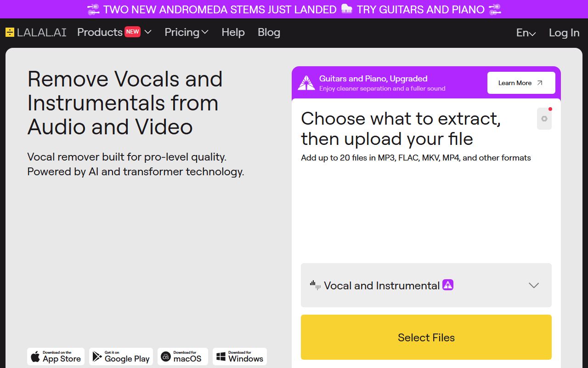588x368 pixels.
Task: Open the App Store download badge
Action: (x=56, y=356)
